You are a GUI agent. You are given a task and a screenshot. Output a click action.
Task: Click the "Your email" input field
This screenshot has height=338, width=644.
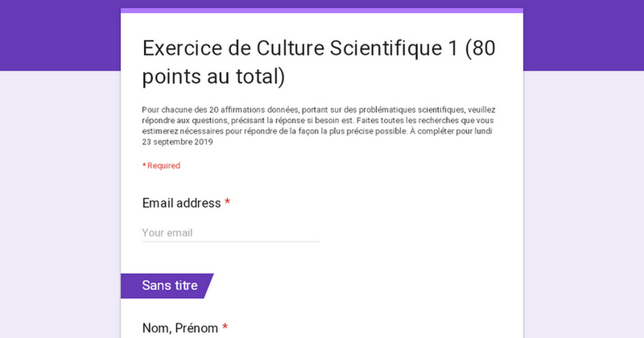tap(230, 233)
